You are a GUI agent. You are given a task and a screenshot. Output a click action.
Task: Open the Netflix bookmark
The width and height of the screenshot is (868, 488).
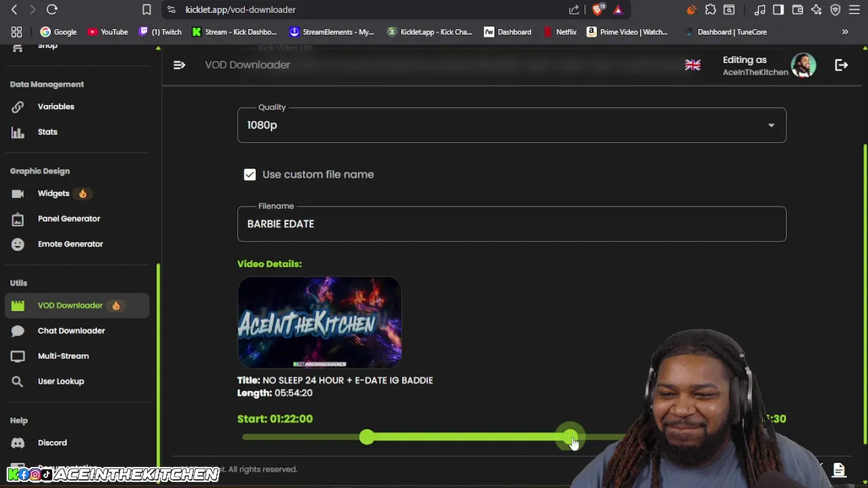pos(560,32)
